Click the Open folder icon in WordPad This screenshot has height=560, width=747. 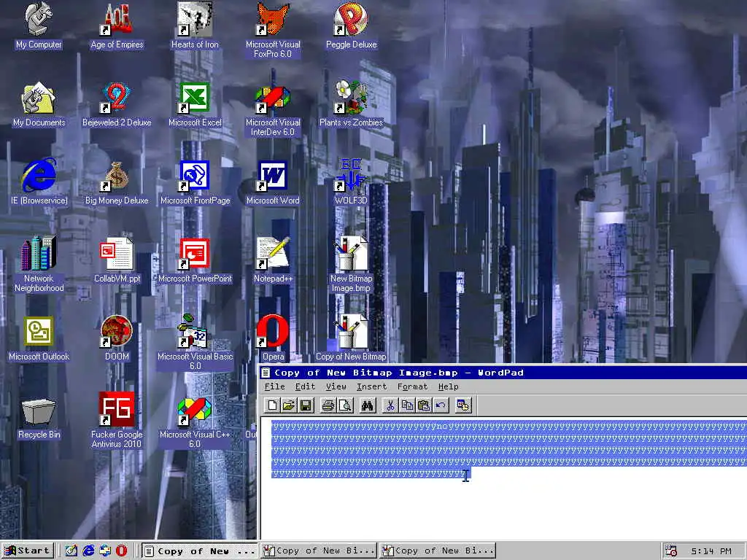click(x=289, y=405)
